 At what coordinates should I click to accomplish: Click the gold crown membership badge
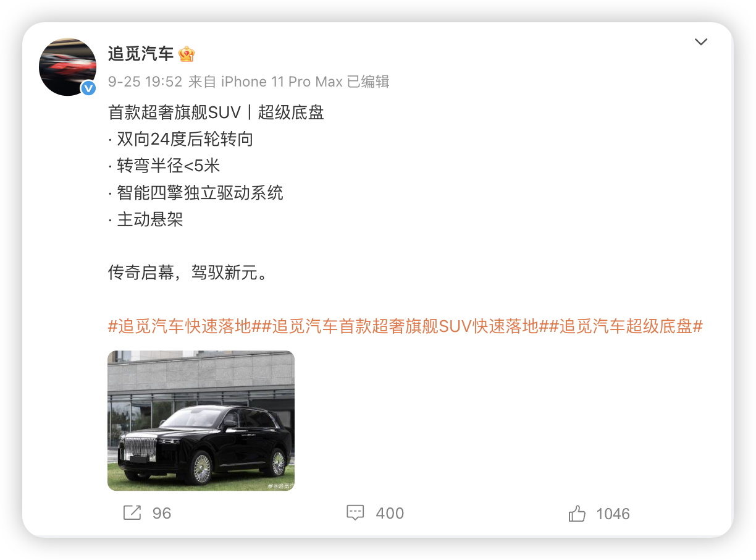click(x=187, y=54)
